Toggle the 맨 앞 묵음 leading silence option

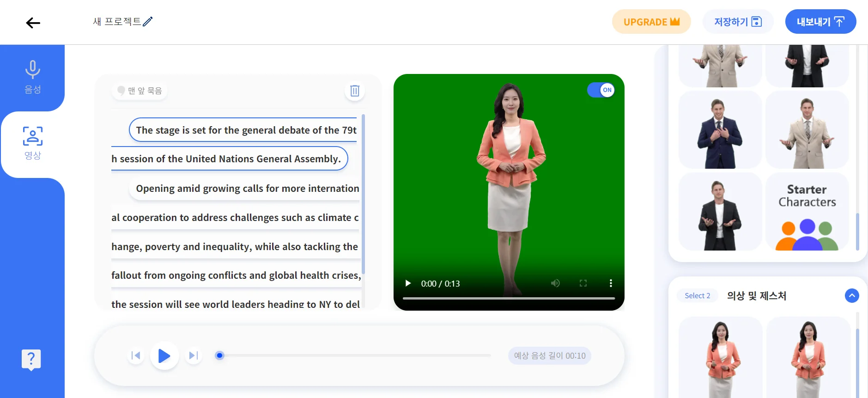(x=140, y=91)
